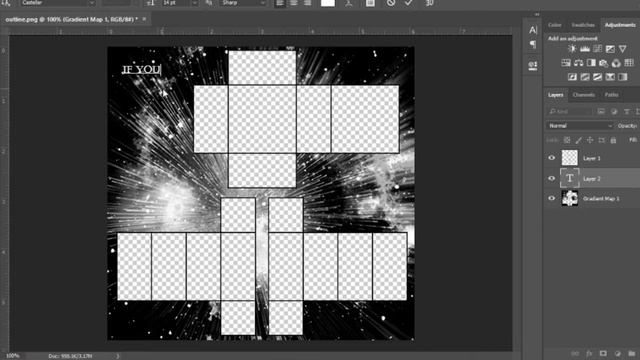Viewport: 640px width, 360px height.
Task: Open the Normal blend mode dropdown
Action: (x=579, y=126)
